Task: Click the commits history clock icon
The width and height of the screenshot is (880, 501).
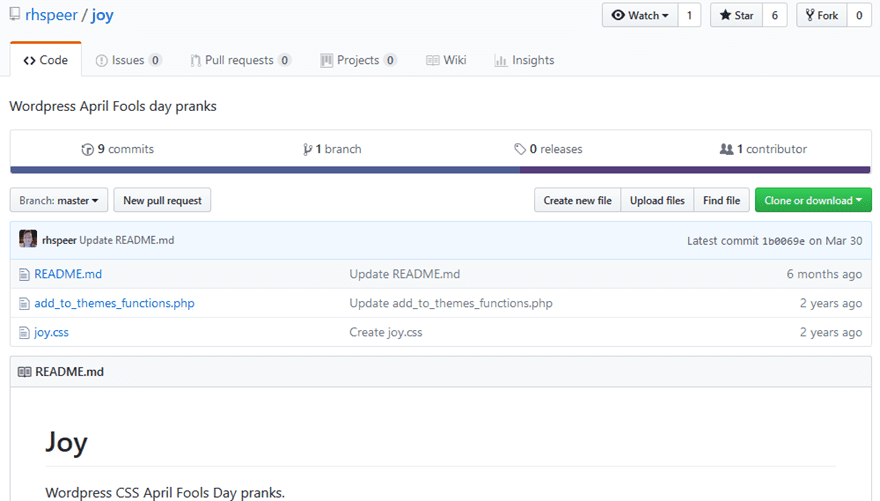Action: coord(88,149)
